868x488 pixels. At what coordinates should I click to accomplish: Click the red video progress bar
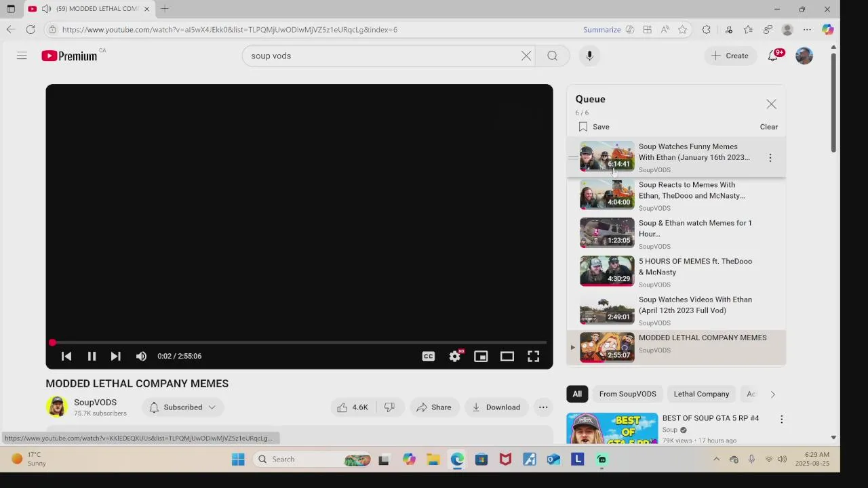point(299,342)
